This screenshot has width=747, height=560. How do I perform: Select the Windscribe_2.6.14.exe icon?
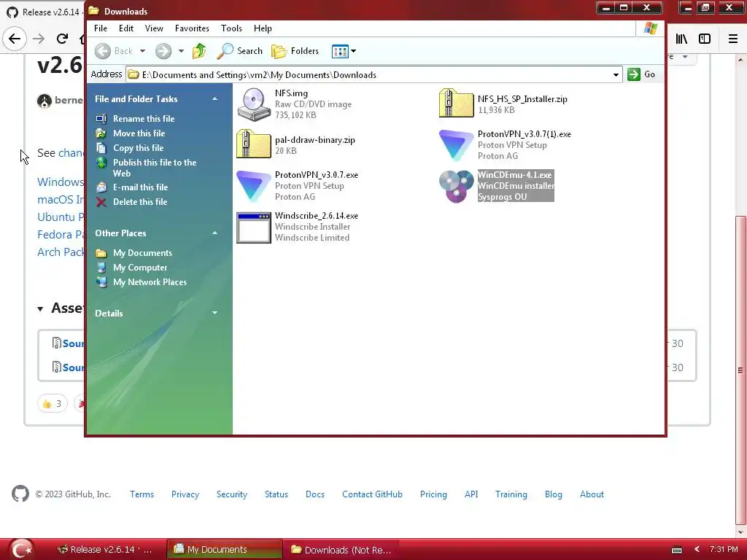(x=253, y=227)
